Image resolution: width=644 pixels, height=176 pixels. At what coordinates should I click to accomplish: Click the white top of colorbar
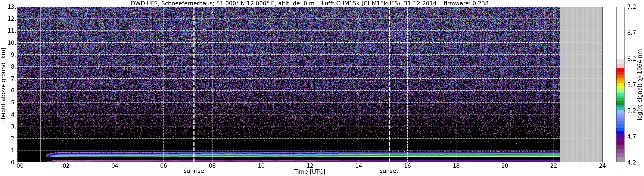[x=620, y=32]
